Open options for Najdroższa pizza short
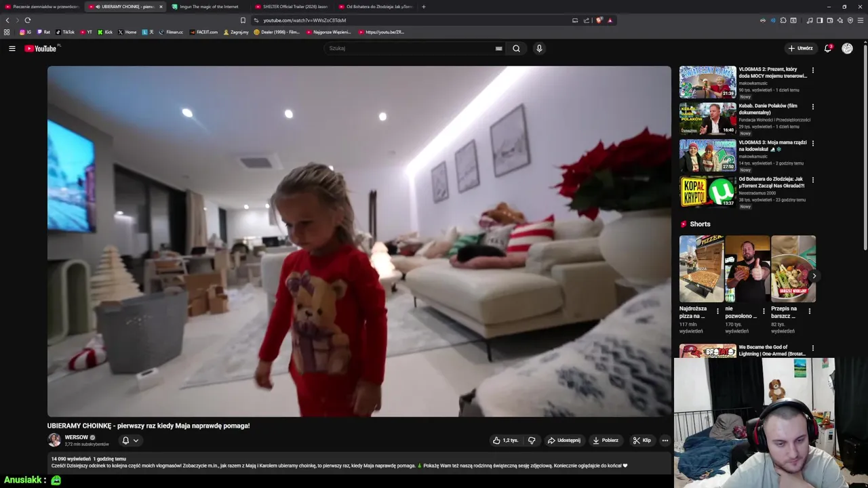The width and height of the screenshot is (868, 488). coord(717,312)
